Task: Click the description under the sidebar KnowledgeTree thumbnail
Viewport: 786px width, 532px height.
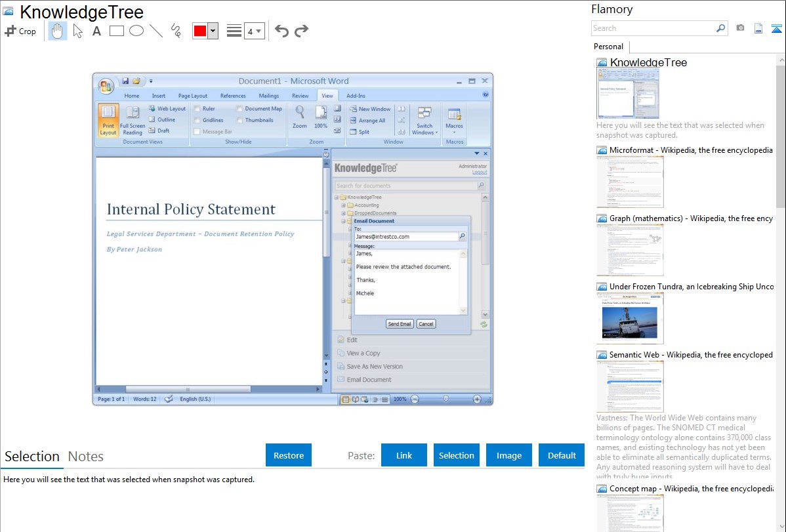Action: tap(680, 130)
